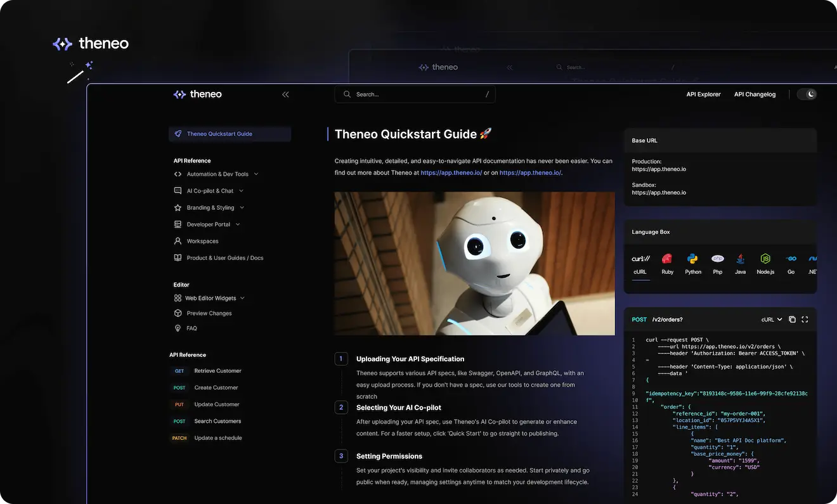837x504 pixels.
Task: Expand the Automation & Dev Tools section
Action: pyautogui.click(x=256, y=174)
